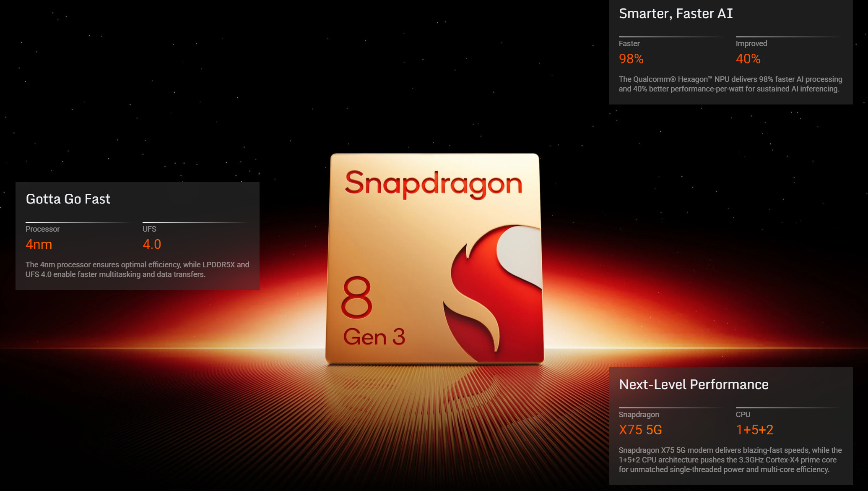This screenshot has width=868, height=491.
Task: Click the red Snapdragon fireball logo on chip
Action: click(493, 294)
